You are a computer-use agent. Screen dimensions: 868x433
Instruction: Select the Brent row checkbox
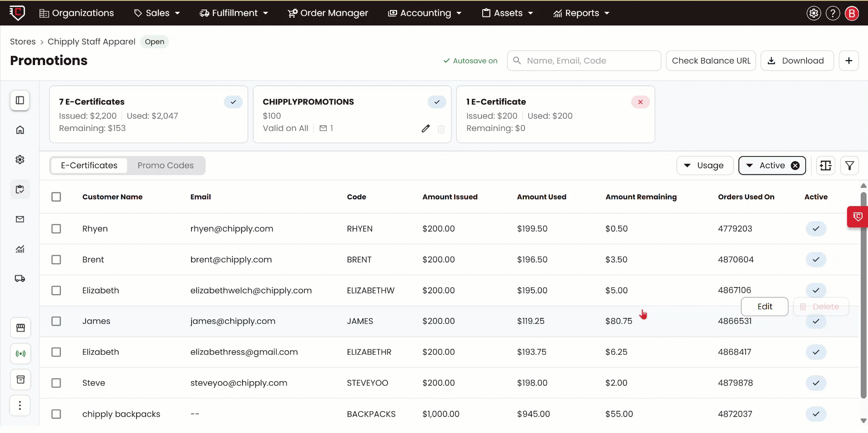[x=56, y=260]
